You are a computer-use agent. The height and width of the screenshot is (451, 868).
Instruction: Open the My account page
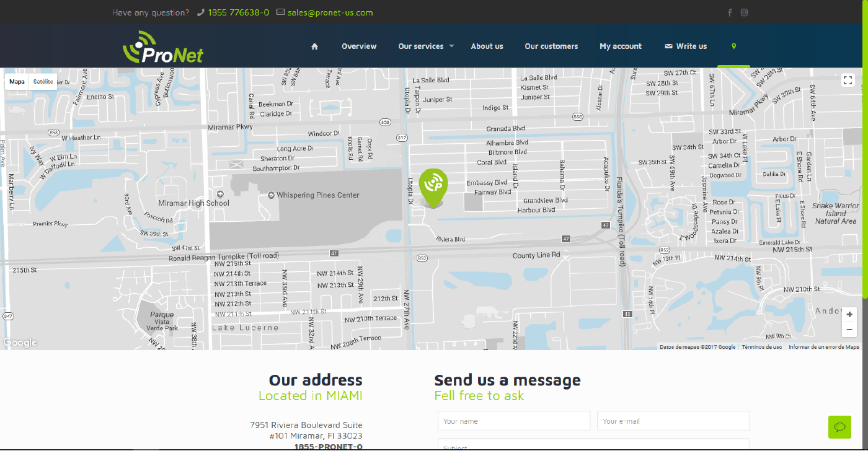coord(621,46)
